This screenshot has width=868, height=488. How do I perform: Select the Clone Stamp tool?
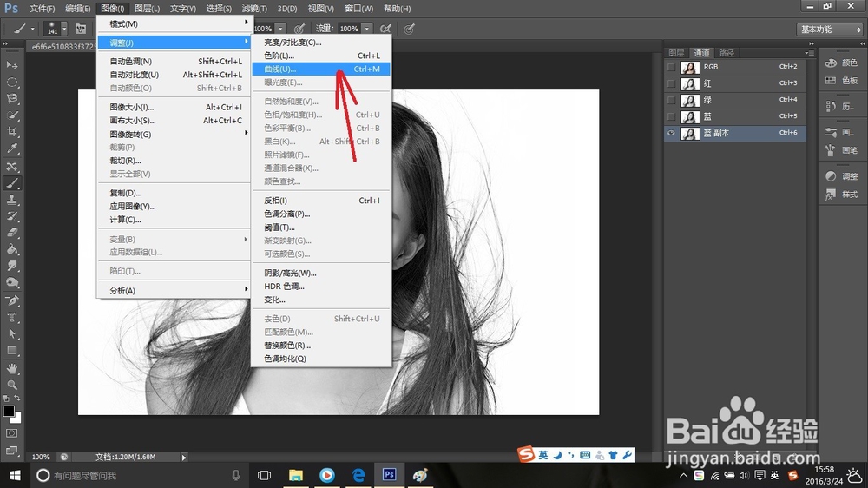point(11,200)
